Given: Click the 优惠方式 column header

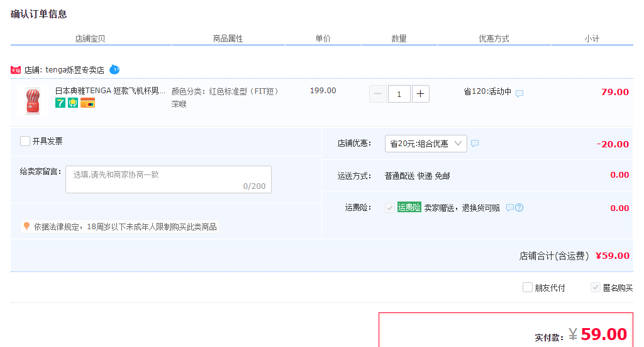Looking at the screenshot, I should pyautogui.click(x=494, y=38).
